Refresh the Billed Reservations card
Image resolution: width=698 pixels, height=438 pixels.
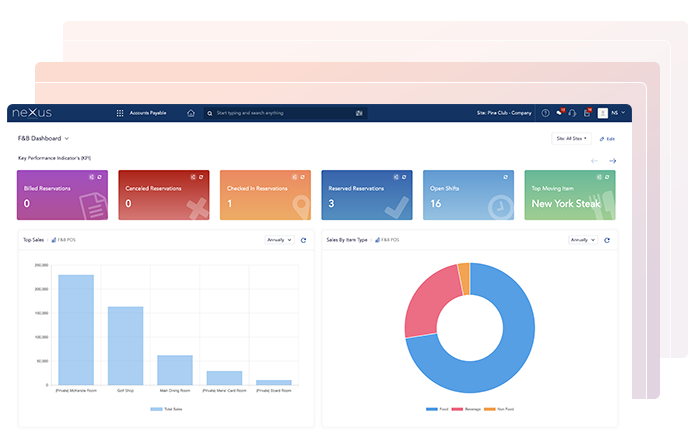[x=99, y=177]
